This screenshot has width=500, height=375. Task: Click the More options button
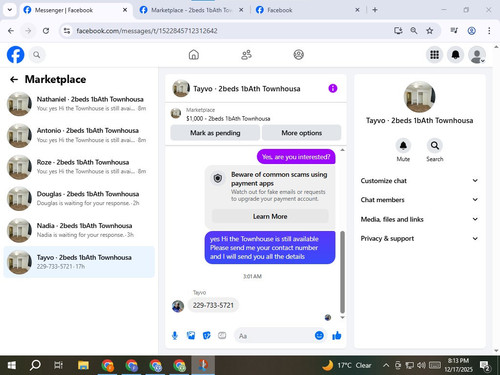click(x=302, y=133)
